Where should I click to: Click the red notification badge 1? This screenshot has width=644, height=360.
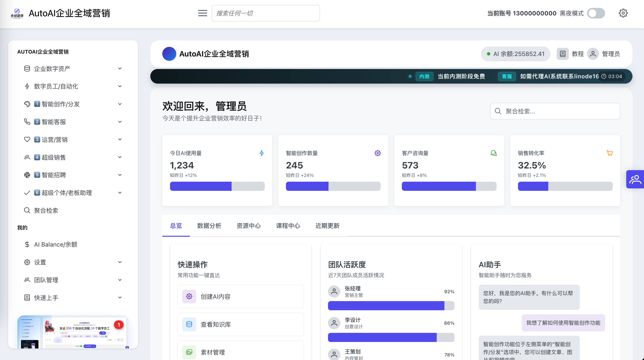pyautogui.click(x=119, y=325)
